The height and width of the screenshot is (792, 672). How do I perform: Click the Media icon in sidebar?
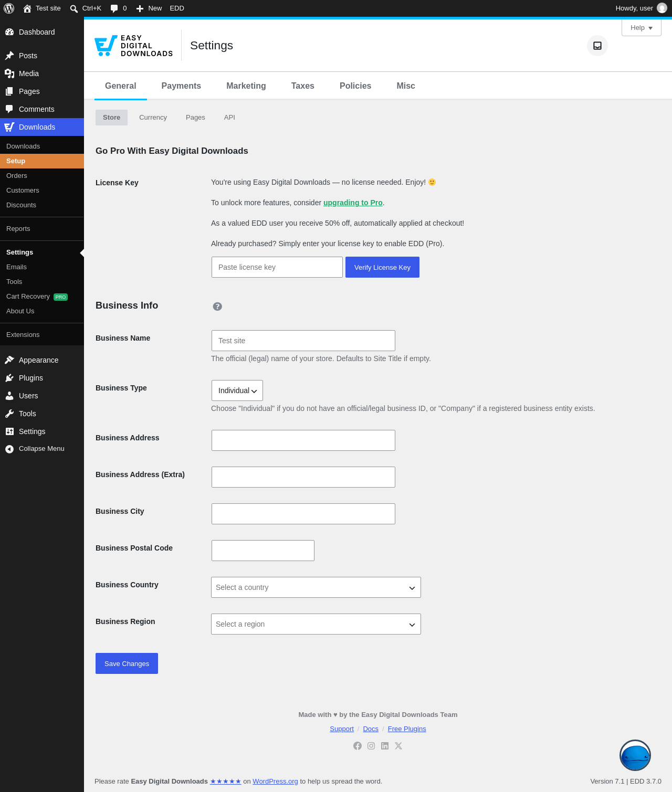(x=9, y=73)
